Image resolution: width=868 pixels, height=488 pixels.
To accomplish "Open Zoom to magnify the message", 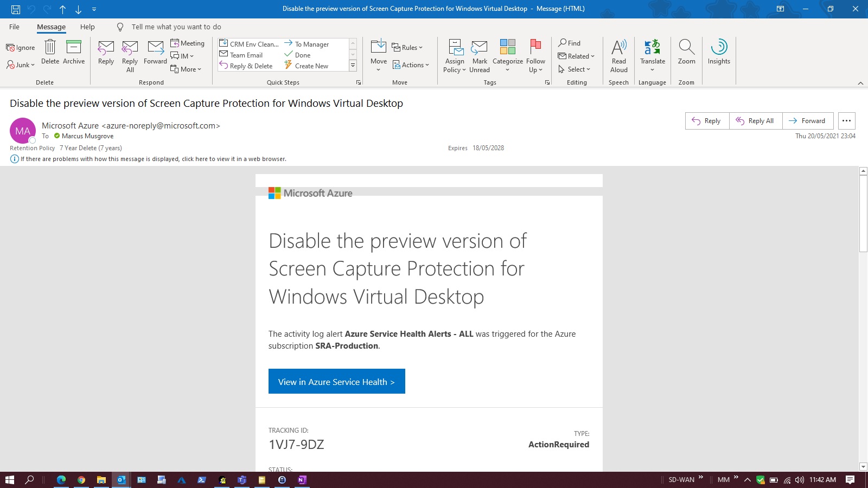I will pos(686,54).
